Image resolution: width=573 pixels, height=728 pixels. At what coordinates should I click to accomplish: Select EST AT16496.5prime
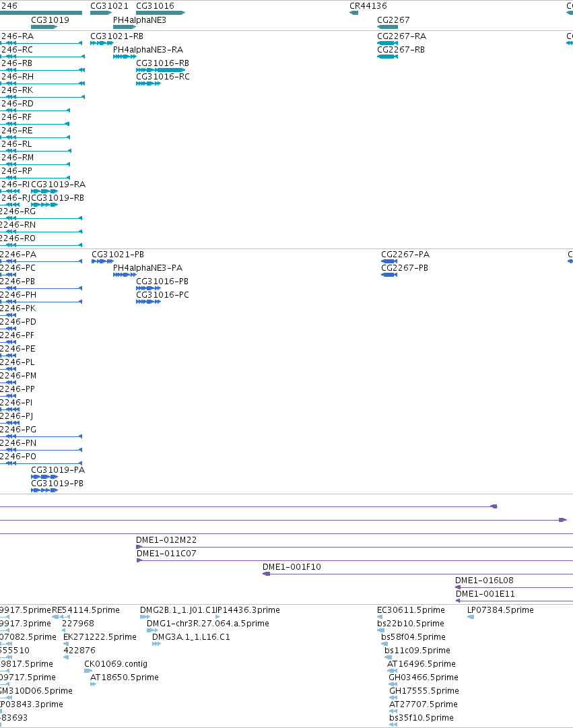pos(422,663)
